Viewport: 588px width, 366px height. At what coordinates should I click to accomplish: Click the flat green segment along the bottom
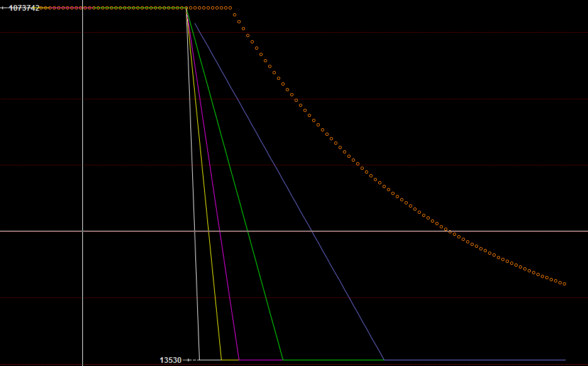[333, 360]
